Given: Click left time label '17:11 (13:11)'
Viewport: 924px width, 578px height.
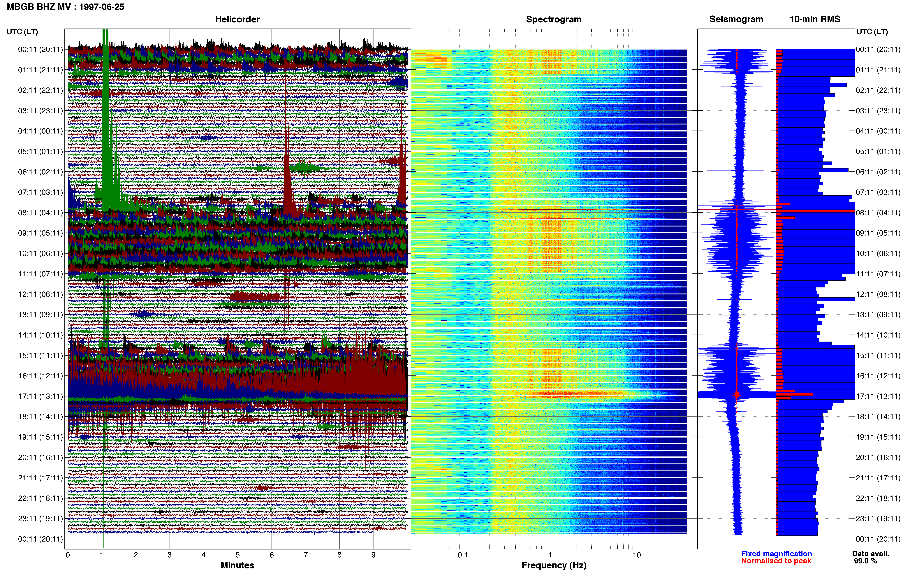Looking at the screenshot, I should 40,396.
